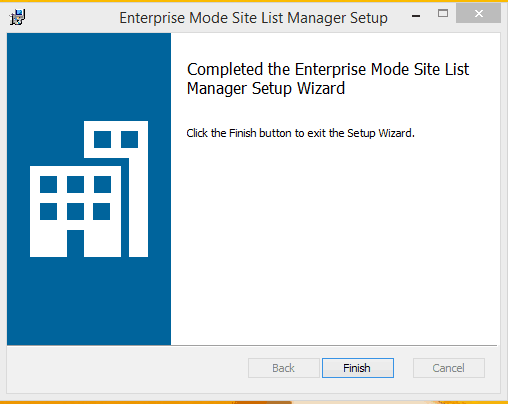Click the title bar text Enterprise Mode Site List Manager Setup
508x404 pixels.
point(253,18)
